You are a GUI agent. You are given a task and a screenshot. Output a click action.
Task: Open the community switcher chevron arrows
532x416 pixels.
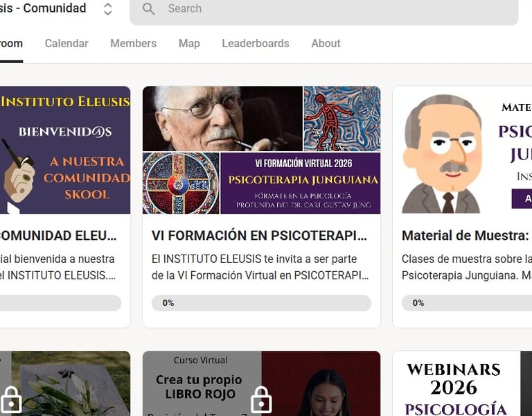[x=107, y=9]
